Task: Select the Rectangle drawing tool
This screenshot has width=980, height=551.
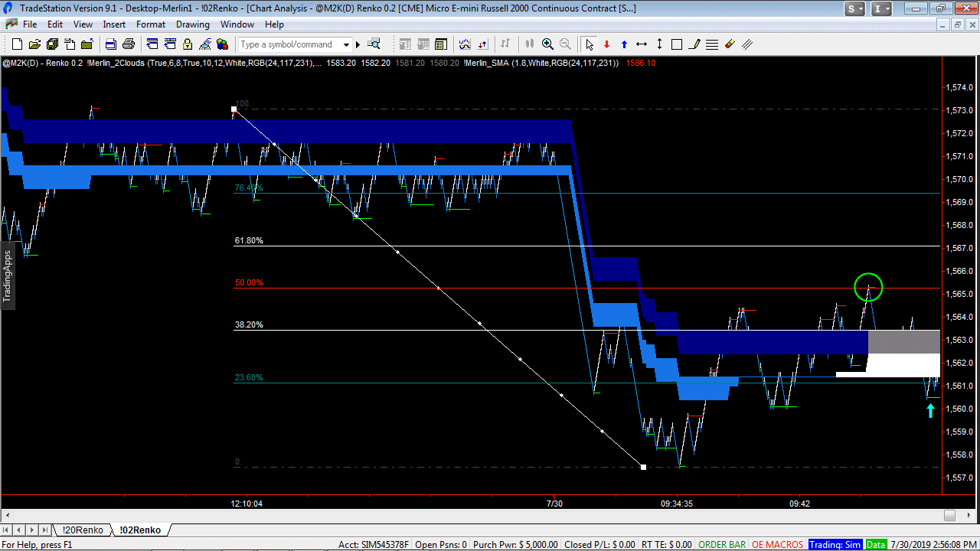Action: point(676,44)
